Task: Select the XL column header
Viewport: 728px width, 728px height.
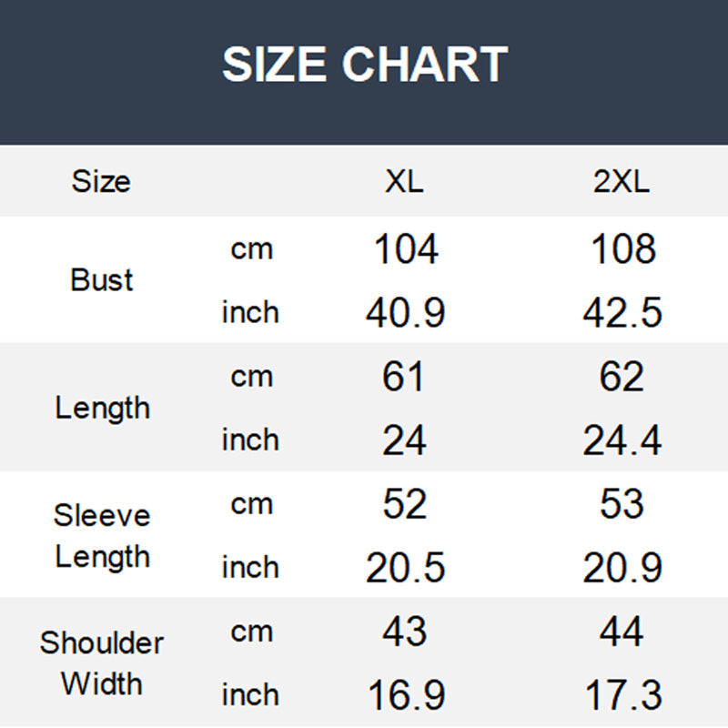Action: (404, 181)
